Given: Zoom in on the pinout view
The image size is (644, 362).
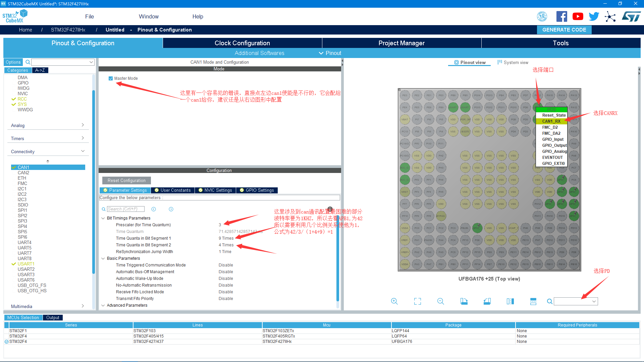Looking at the screenshot, I should [x=394, y=301].
